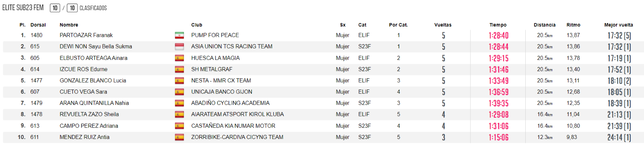Click the Spain flag beside GONZALEZ BLANCO Lucia
Image resolution: width=644 pixels, height=151 pixels.
click(x=179, y=81)
